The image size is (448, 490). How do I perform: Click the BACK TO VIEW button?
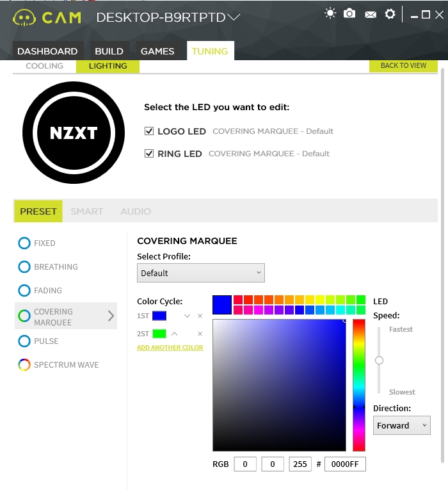point(403,65)
